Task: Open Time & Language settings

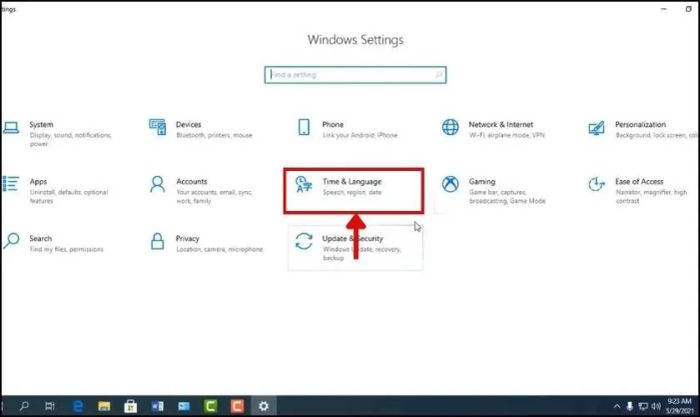Action: 354,191
